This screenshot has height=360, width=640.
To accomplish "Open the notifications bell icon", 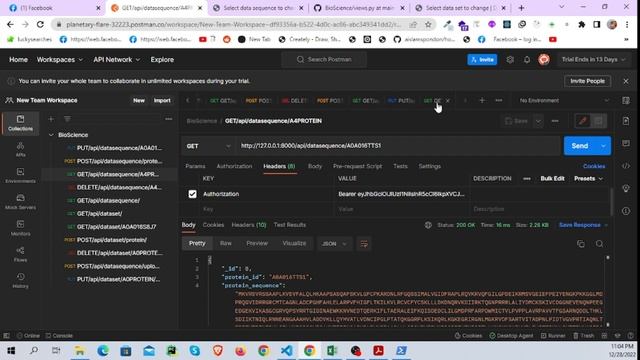I will 527,60.
